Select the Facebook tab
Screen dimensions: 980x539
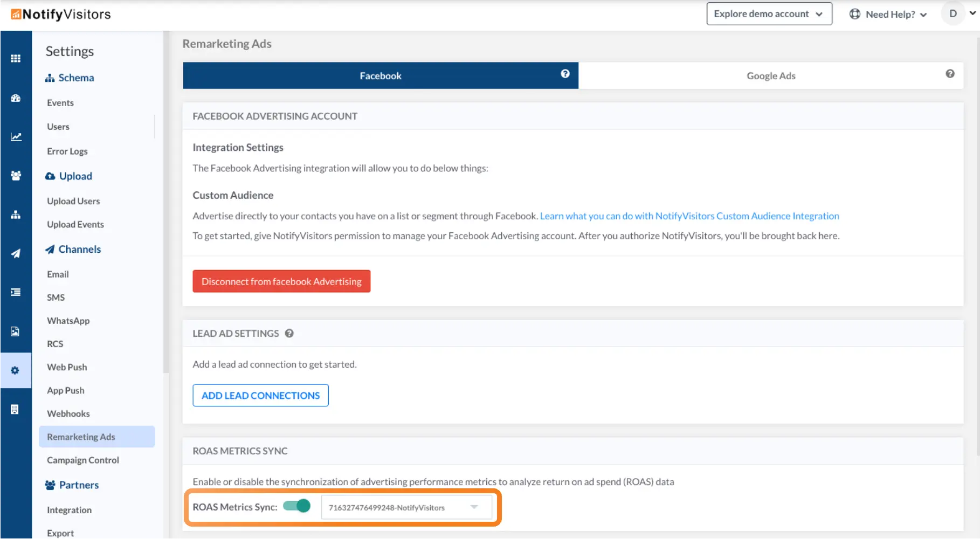pos(380,76)
